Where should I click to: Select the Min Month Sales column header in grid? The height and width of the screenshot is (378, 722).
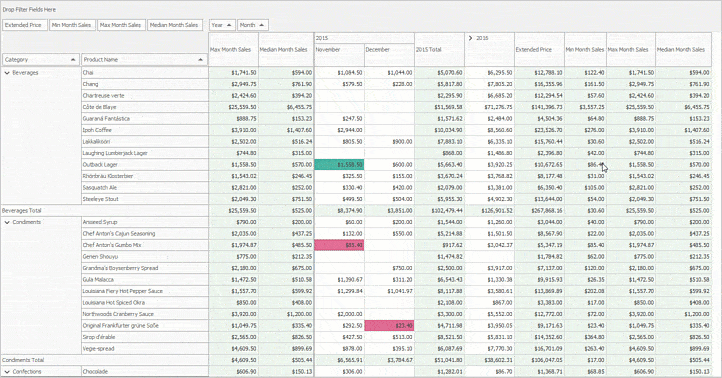(585, 49)
